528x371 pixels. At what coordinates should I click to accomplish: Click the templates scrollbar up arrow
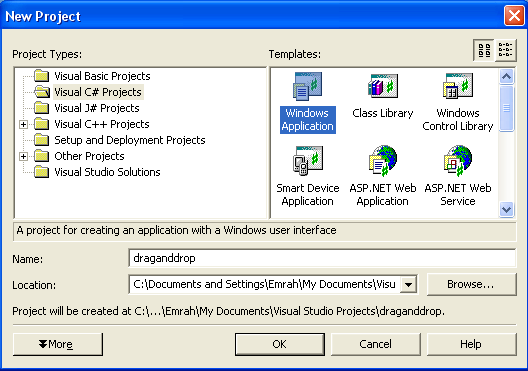click(x=507, y=77)
